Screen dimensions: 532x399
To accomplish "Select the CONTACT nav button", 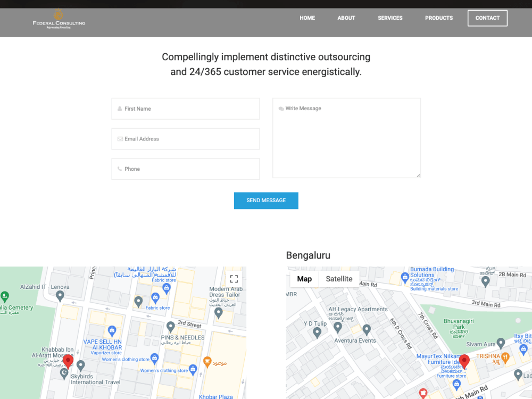I will (x=487, y=18).
